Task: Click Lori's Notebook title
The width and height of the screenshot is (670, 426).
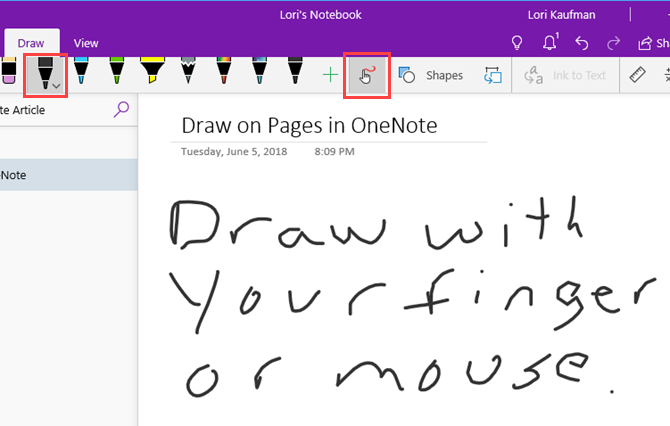Action: click(x=320, y=15)
